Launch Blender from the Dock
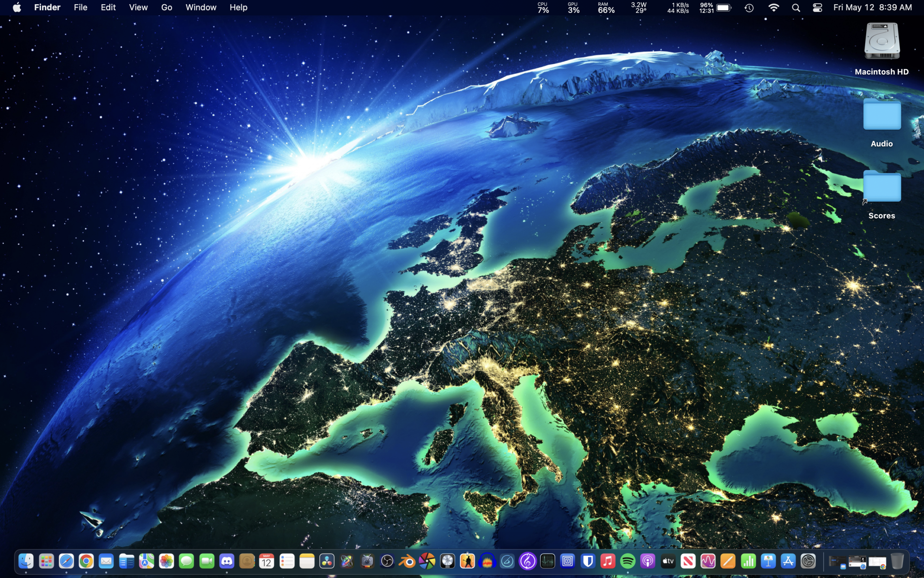The width and height of the screenshot is (924, 578). [x=407, y=561]
